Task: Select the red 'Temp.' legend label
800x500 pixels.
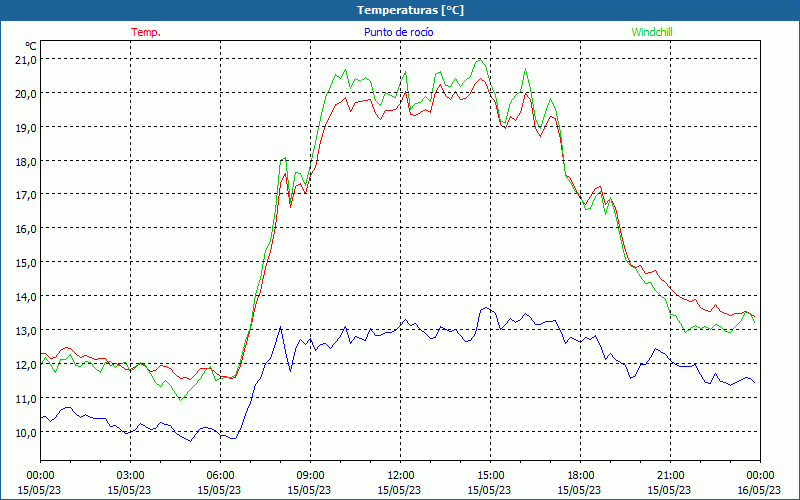Action: 146,32
